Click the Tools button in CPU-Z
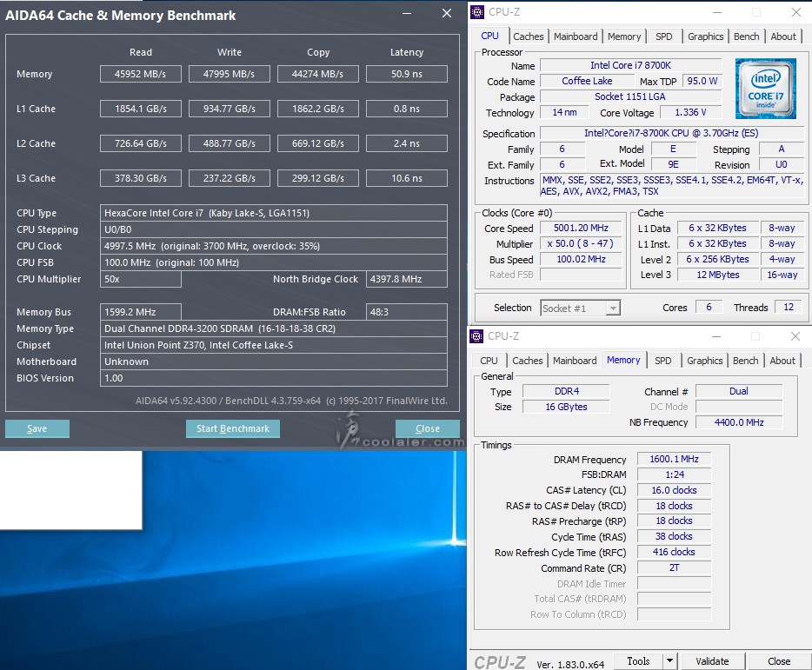 pos(638,660)
